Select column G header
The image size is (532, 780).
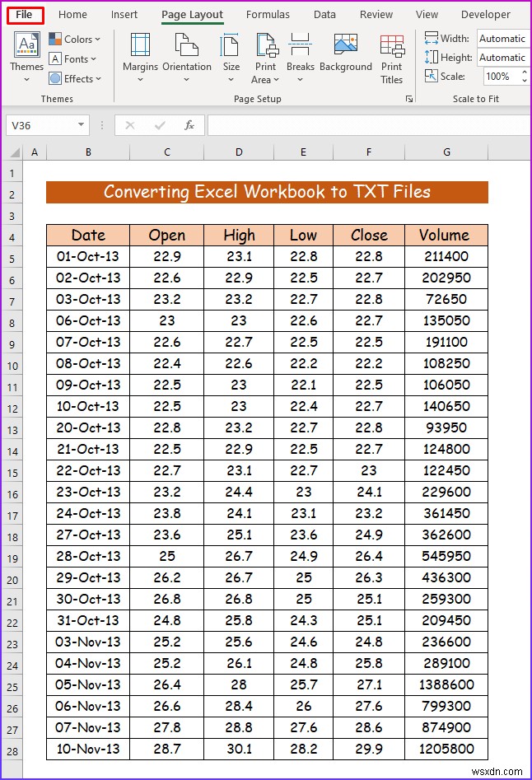446,152
